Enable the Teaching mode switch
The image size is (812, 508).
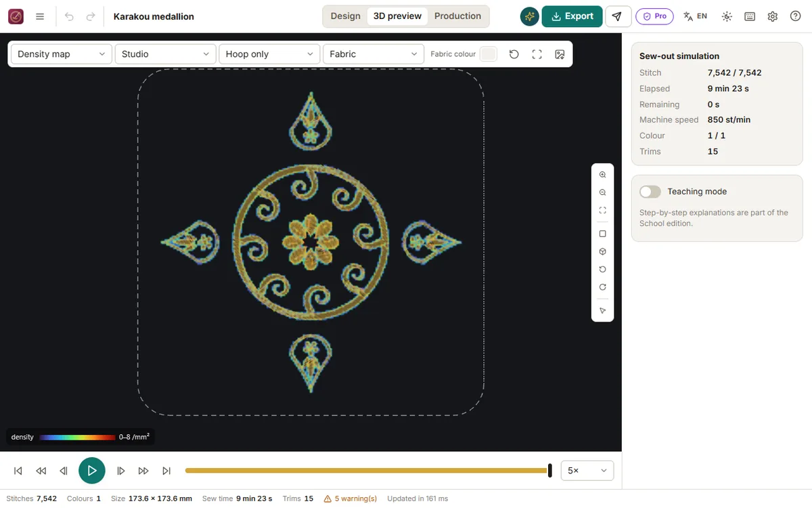[650, 192]
